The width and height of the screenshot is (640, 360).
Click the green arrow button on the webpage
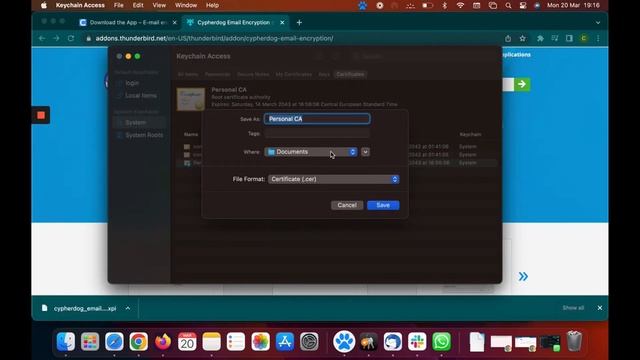pos(522,84)
